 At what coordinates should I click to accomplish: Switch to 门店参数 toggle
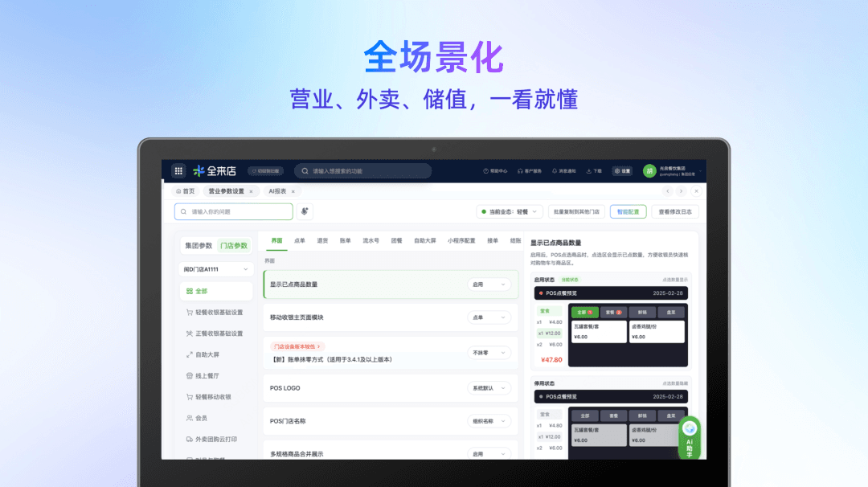click(234, 245)
